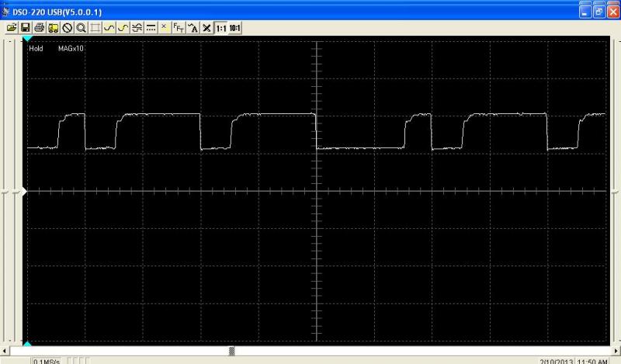Click the second sine wave channel icon
Screen dimensions: 621x364
click(123, 28)
